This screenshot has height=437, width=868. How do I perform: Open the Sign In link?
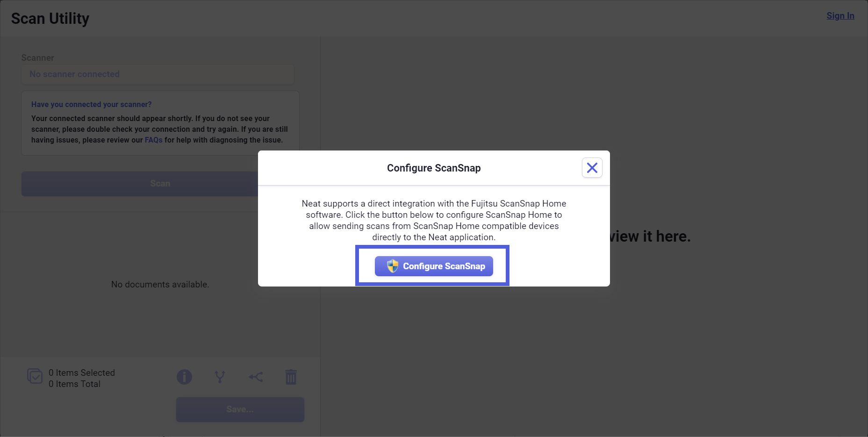pyautogui.click(x=840, y=15)
